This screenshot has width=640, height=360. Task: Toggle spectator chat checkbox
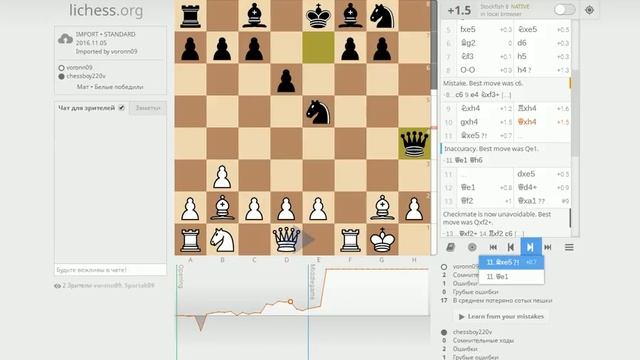tap(121, 108)
